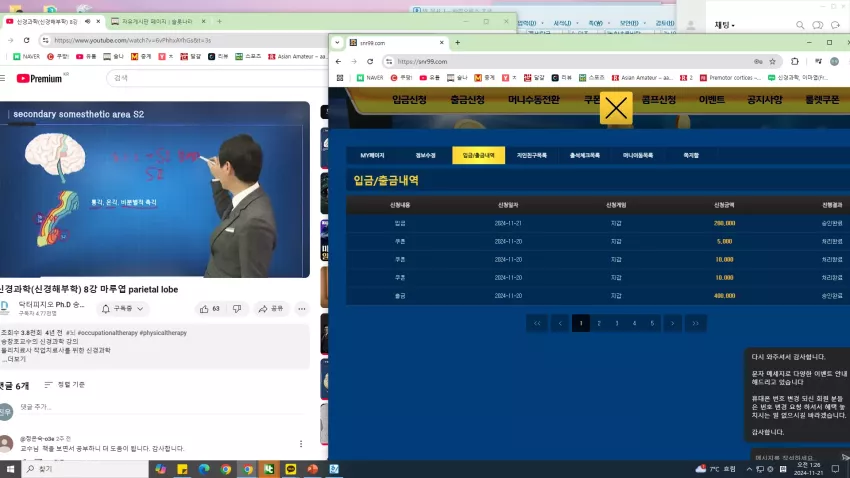Open the 콤프신청 menu

coord(659,100)
